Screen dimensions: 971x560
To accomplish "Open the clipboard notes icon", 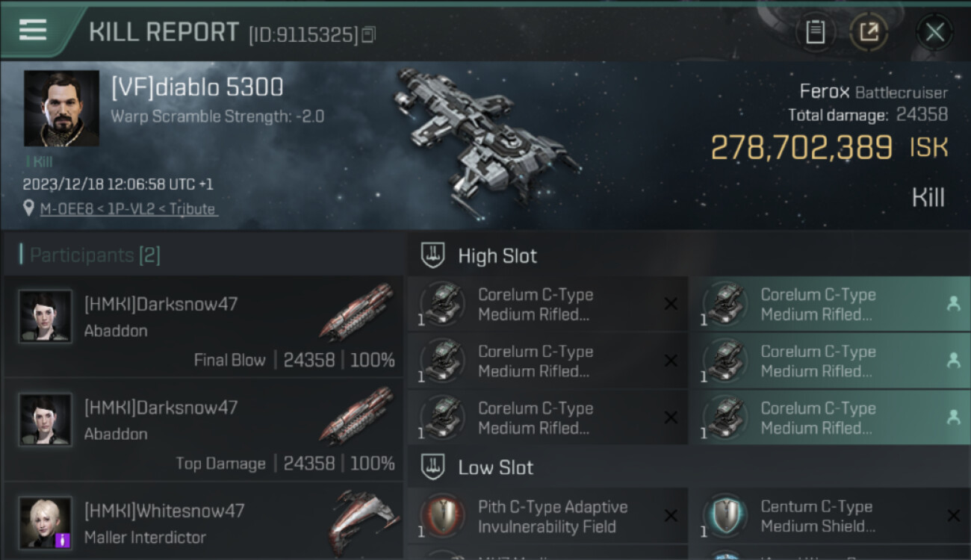I will click(x=815, y=32).
